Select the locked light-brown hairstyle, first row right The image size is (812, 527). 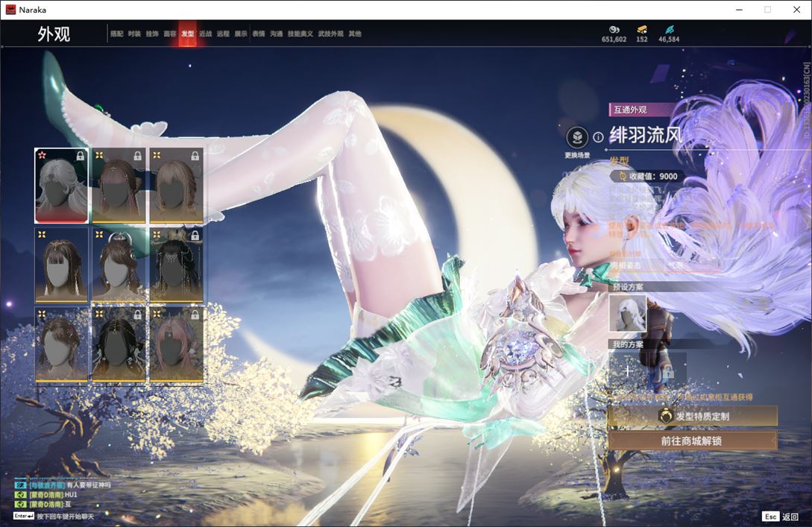click(176, 186)
